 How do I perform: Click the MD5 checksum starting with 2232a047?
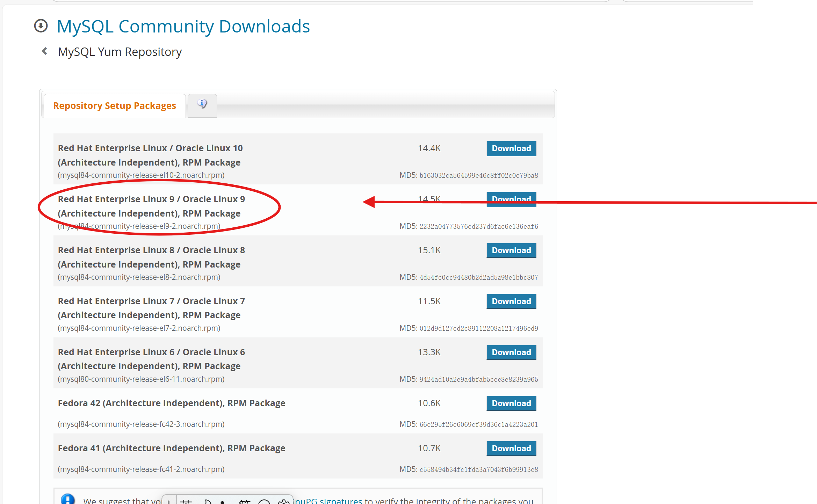pyautogui.click(x=479, y=226)
